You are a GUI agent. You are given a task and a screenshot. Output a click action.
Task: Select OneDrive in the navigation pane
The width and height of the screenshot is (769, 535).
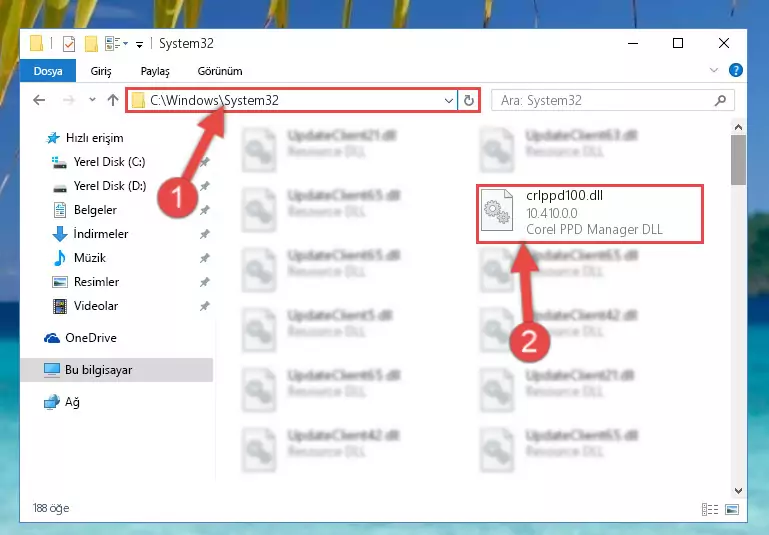pos(91,338)
